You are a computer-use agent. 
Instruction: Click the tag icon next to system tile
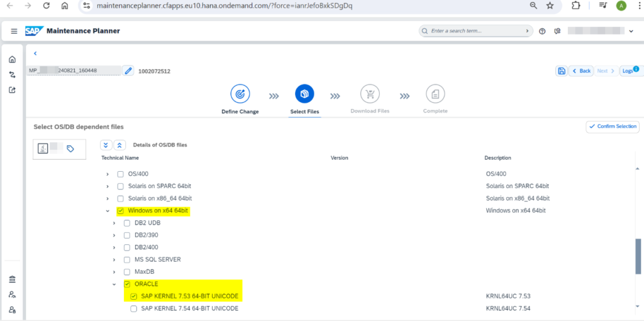point(70,149)
